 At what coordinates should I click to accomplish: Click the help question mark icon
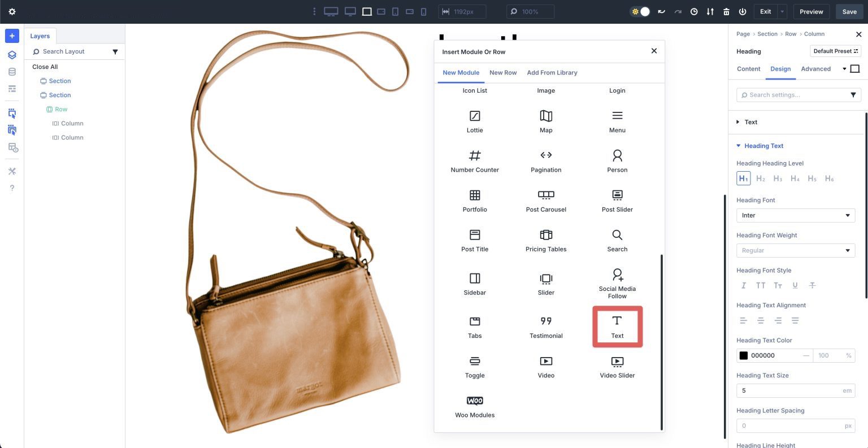pos(11,188)
